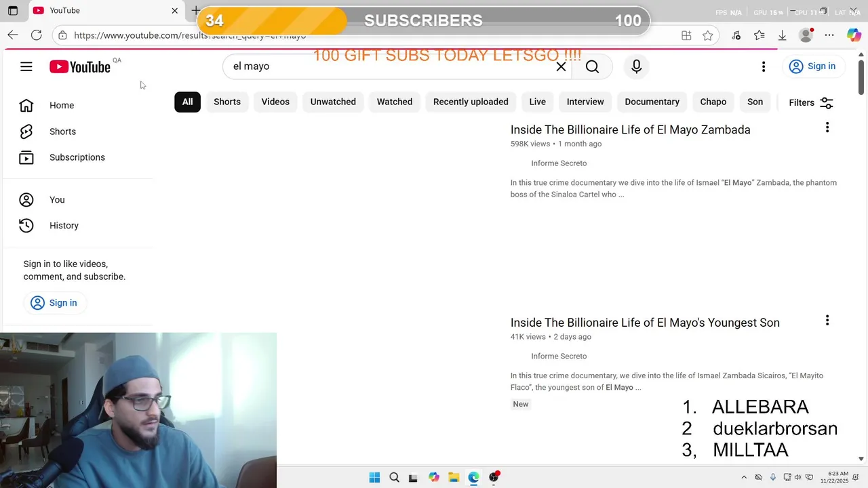Open the YouTube hamburger guide menu
The image size is (868, 488).
click(x=26, y=66)
